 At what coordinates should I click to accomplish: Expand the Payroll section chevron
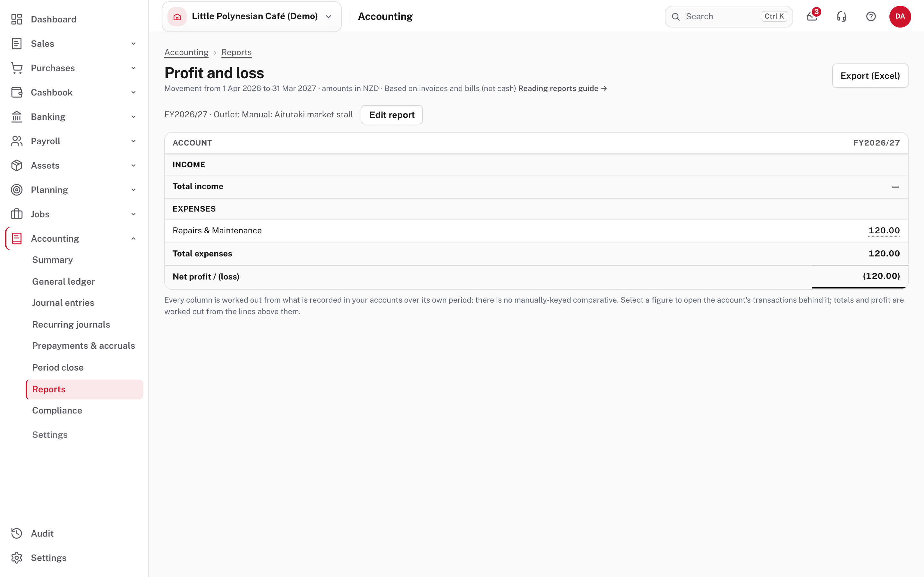(133, 141)
